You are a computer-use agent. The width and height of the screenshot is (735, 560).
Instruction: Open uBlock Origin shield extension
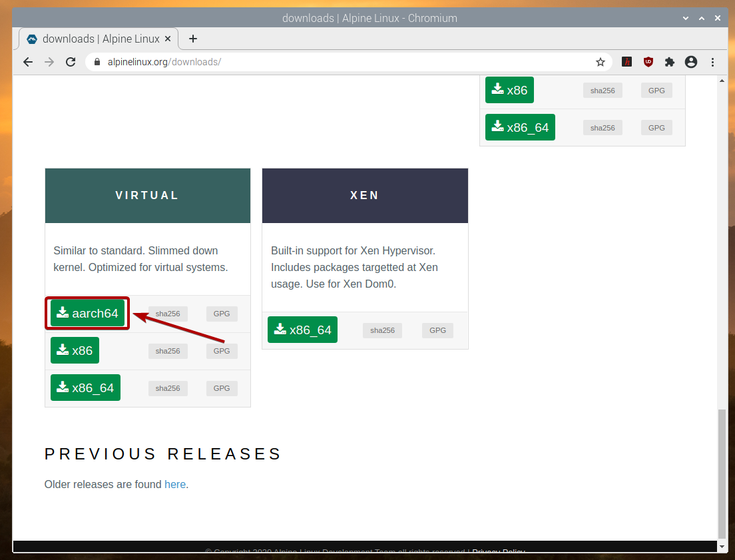tap(648, 62)
